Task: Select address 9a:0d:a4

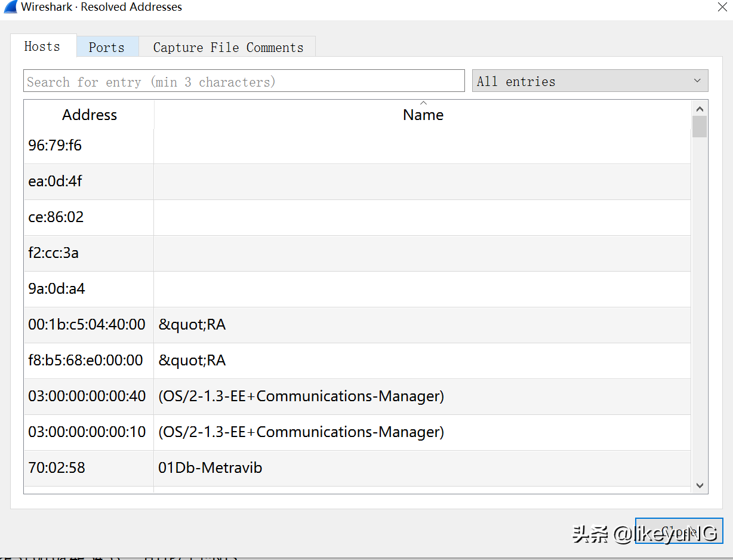Action: 57,289
